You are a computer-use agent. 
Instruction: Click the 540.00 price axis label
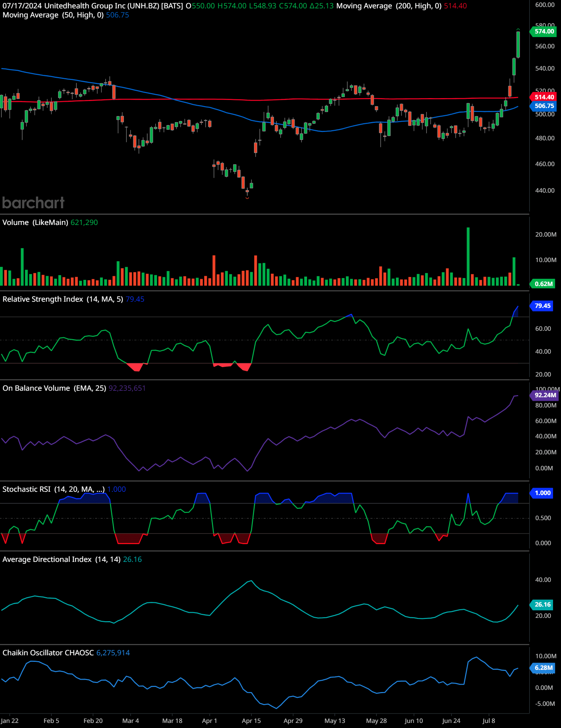545,68
